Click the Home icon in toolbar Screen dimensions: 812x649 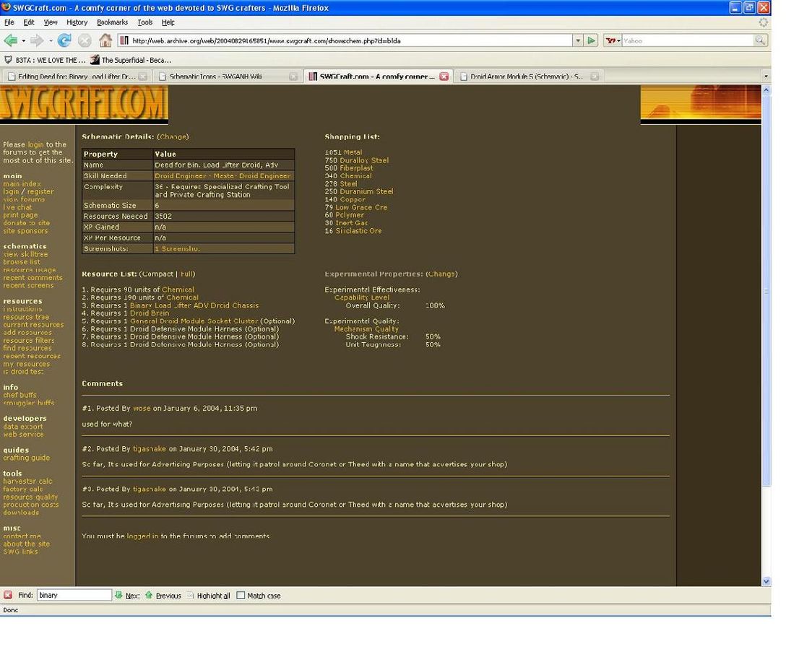pos(105,40)
